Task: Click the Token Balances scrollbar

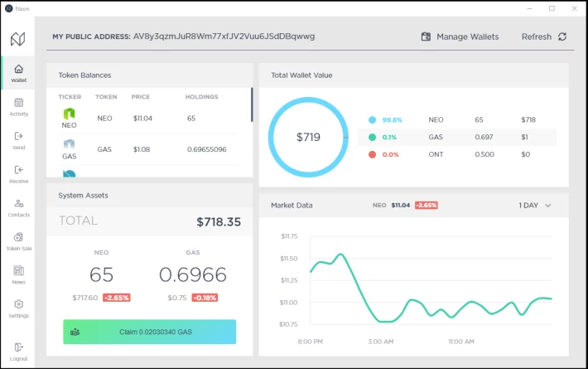Action: click(252, 104)
